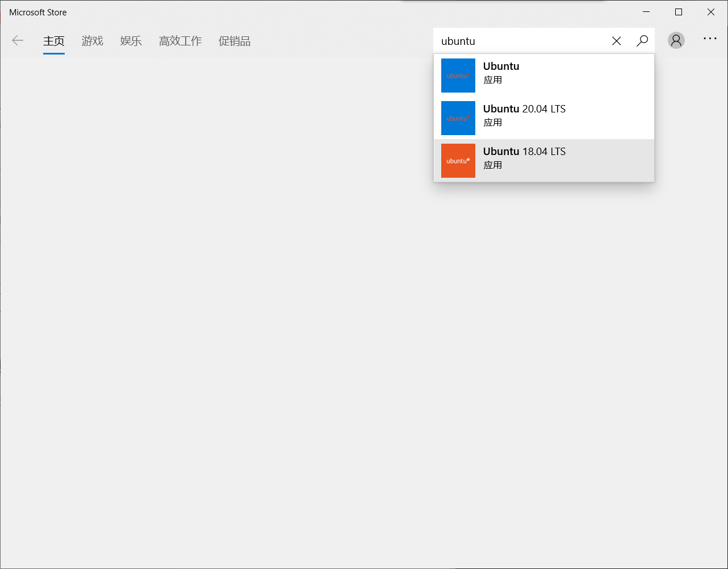Clear the search box with the X icon
Screen dimensions: 728x569
617,41
